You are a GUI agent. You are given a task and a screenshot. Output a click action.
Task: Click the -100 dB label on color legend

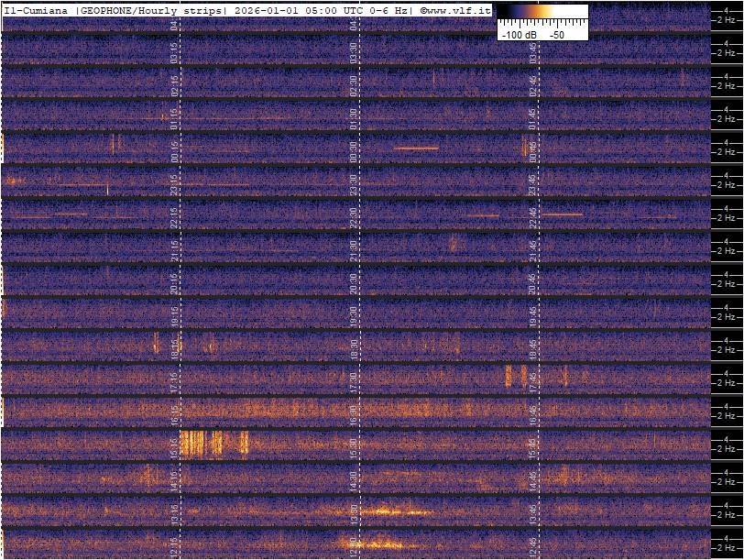(x=520, y=34)
